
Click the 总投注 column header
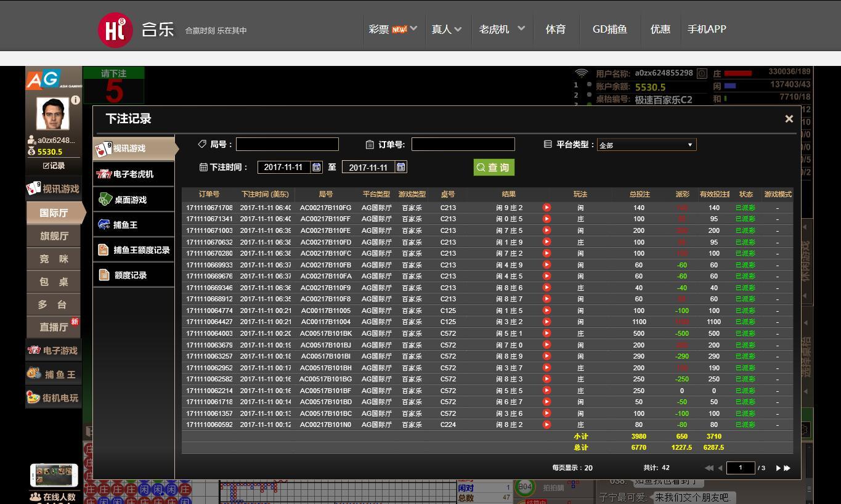click(640, 194)
